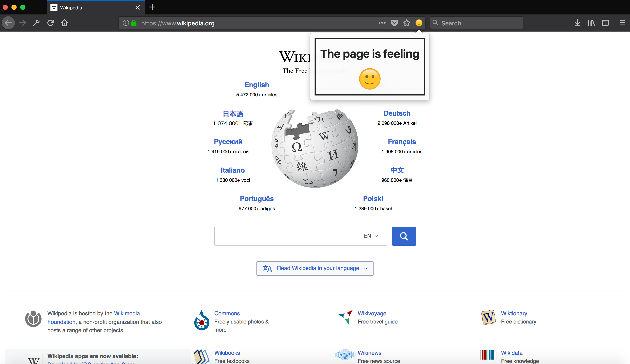
Task: Open the Deutsch Wikipedia link
Action: click(397, 113)
